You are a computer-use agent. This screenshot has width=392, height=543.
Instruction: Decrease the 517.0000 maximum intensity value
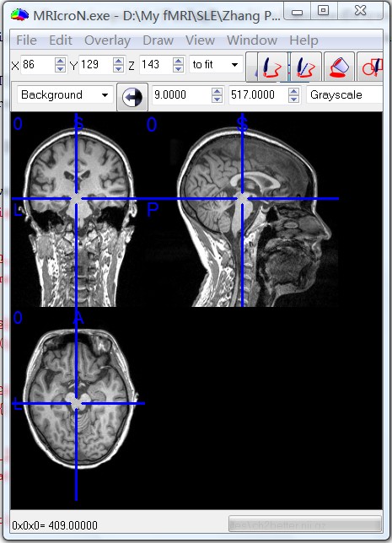click(x=293, y=99)
